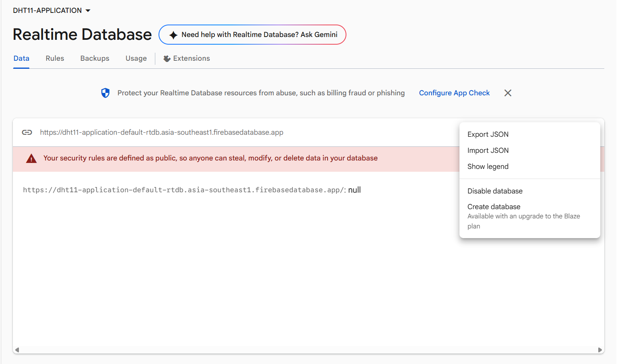Open the Configure App Check link
Image resolution: width=620 pixels, height=364 pixels.
454,93
